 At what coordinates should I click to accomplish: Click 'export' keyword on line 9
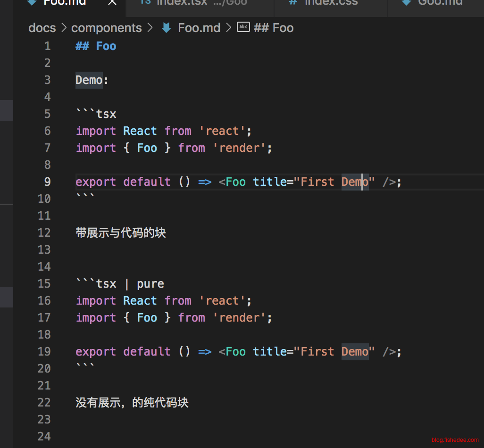pos(96,182)
